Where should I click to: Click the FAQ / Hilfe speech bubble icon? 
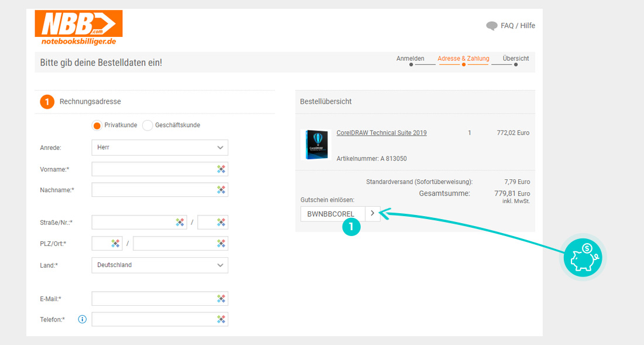point(492,26)
